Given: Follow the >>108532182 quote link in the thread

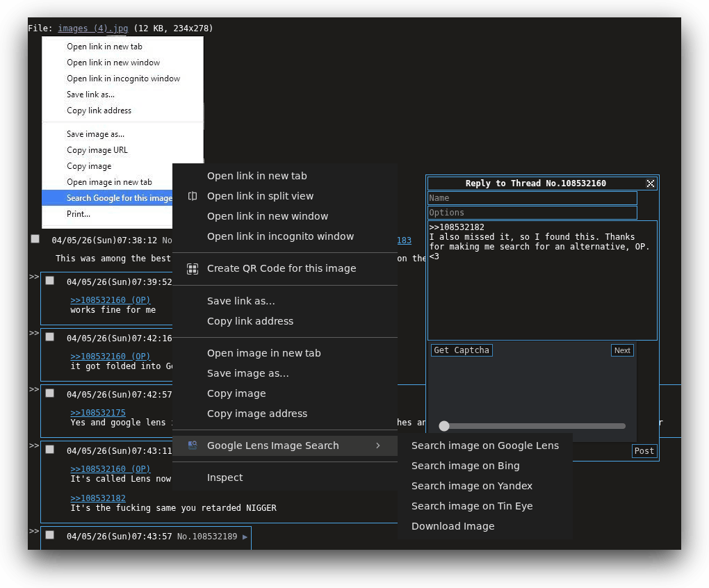Looking at the screenshot, I should pyautogui.click(x=98, y=498).
